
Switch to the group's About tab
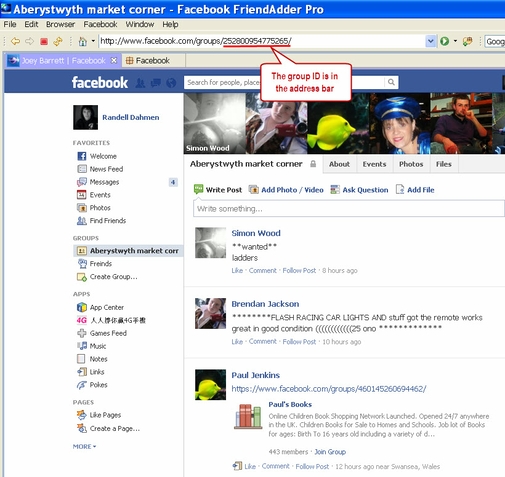(339, 164)
